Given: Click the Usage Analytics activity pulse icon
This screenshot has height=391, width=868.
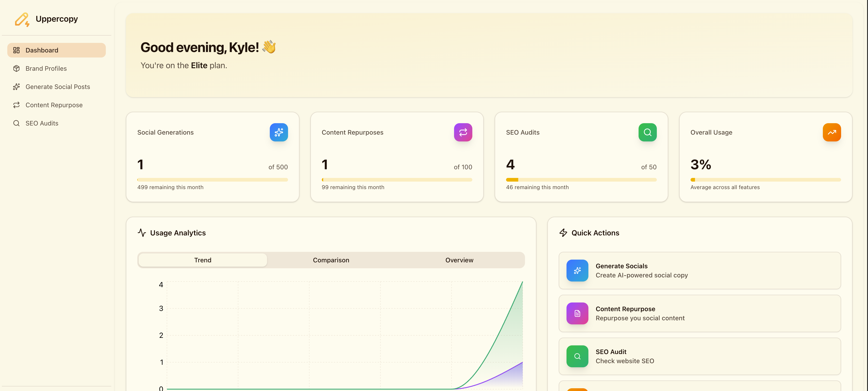Looking at the screenshot, I should pyautogui.click(x=142, y=233).
